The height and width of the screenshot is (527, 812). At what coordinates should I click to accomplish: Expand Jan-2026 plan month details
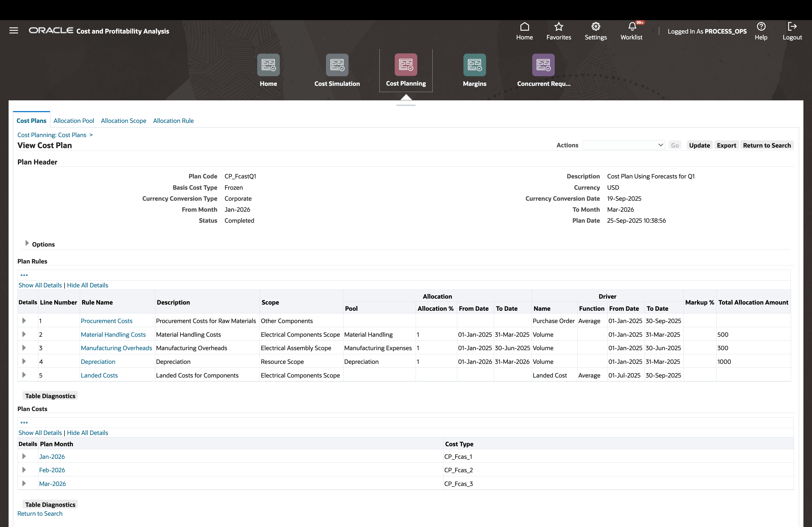[x=24, y=456]
